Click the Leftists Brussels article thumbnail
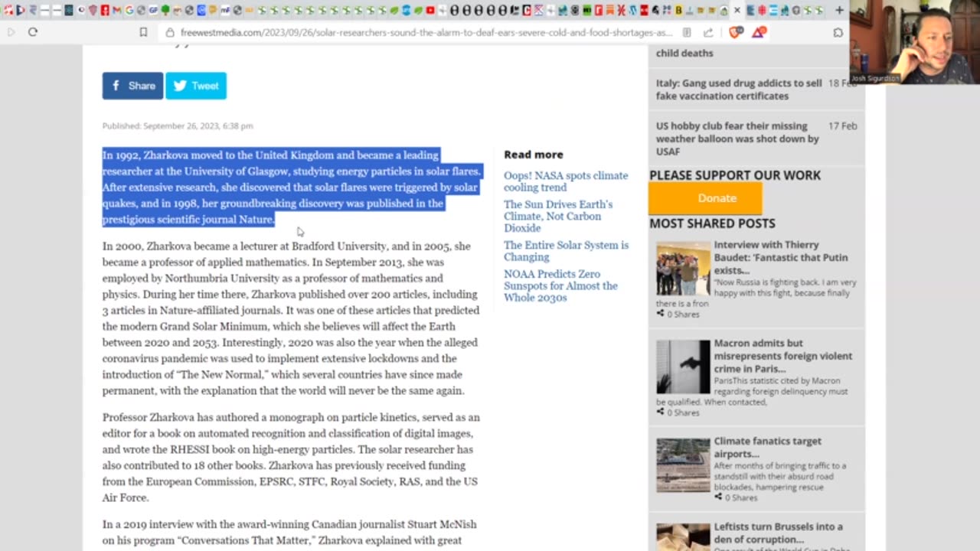This screenshot has height=551, width=980. point(683,537)
